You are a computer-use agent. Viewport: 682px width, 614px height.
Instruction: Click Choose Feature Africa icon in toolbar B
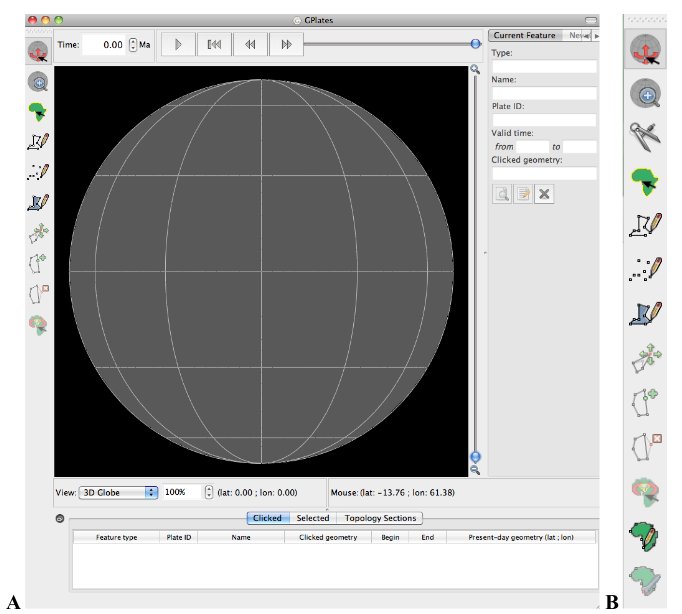click(x=645, y=182)
